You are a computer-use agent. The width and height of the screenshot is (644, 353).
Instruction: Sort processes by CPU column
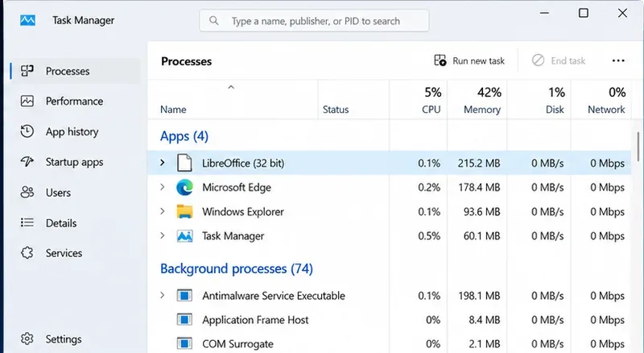point(418,100)
